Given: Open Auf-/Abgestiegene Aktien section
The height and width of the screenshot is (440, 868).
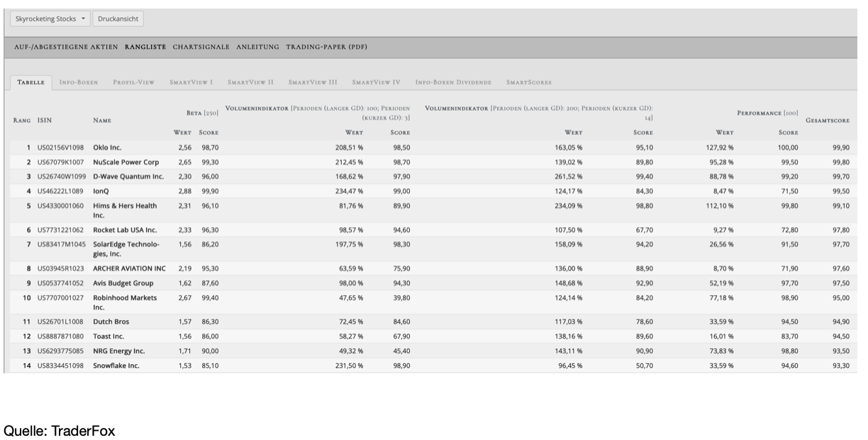Looking at the screenshot, I should [x=66, y=47].
